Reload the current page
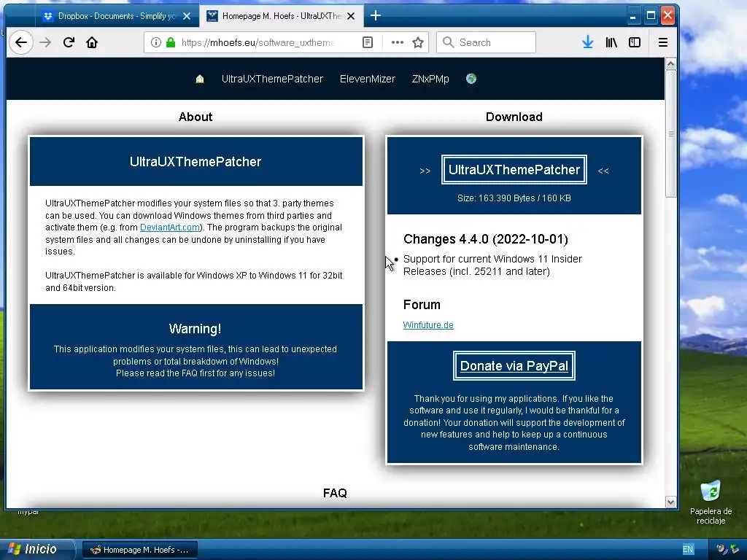 pos(69,42)
